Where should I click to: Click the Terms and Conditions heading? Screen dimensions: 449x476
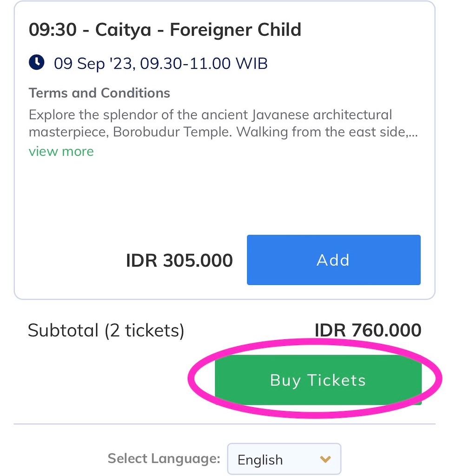[99, 93]
